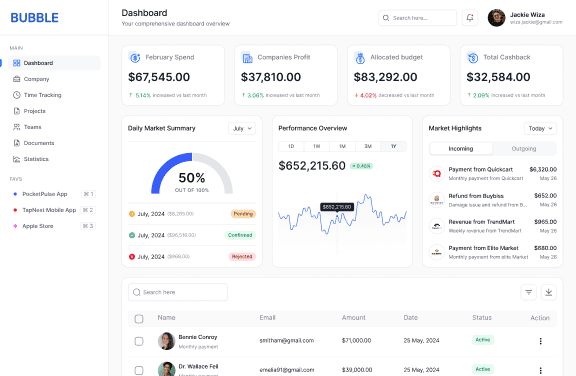This screenshot has height=376, width=576.
Task: Click the Confirmed status badge
Action: pyautogui.click(x=240, y=235)
